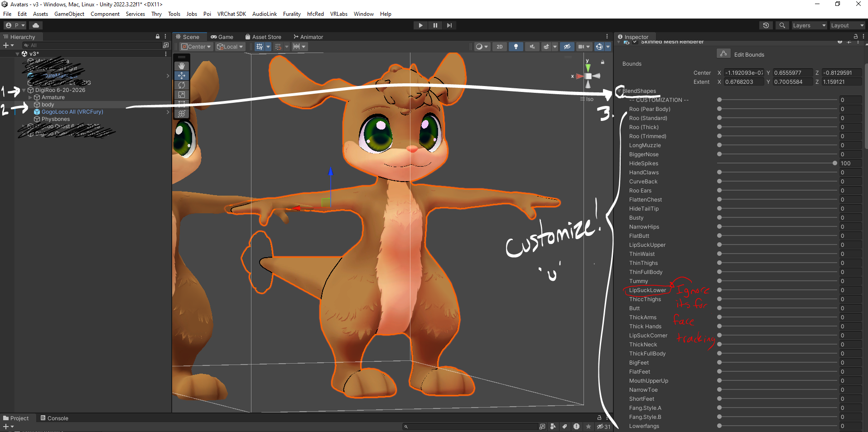
Task: Select the Move tool in scene toolbar
Action: pyautogui.click(x=182, y=76)
